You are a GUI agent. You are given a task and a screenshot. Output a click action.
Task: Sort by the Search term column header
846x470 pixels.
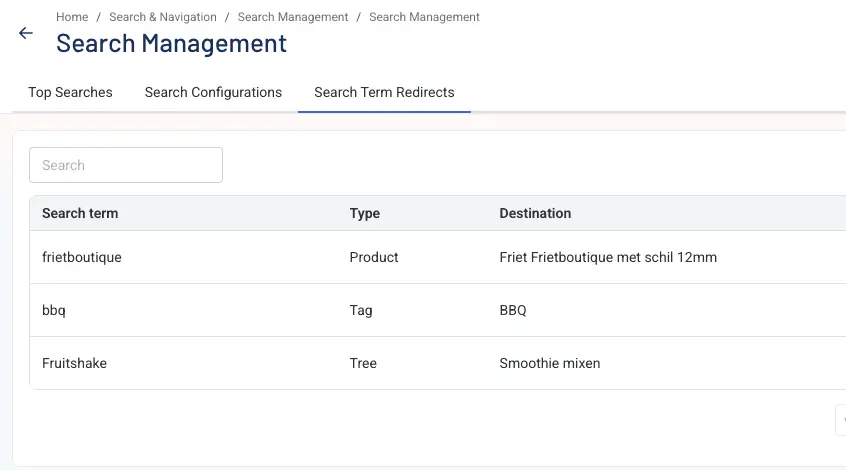(x=80, y=213)
